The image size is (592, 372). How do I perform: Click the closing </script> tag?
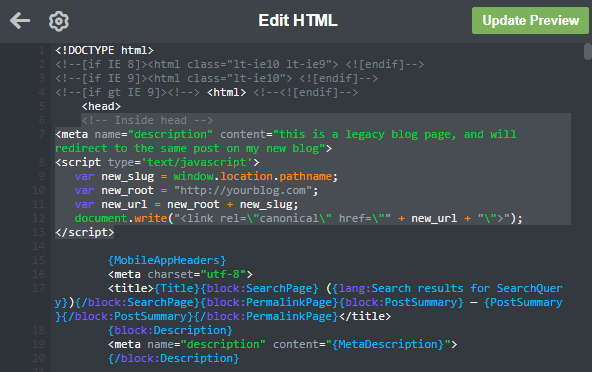85,232
